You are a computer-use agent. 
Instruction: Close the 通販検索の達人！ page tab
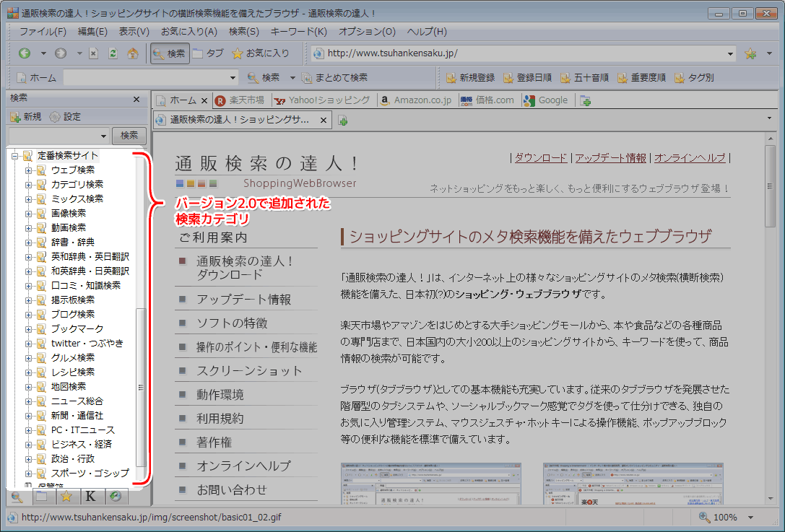pyautogui.click(x=324, y=120)
